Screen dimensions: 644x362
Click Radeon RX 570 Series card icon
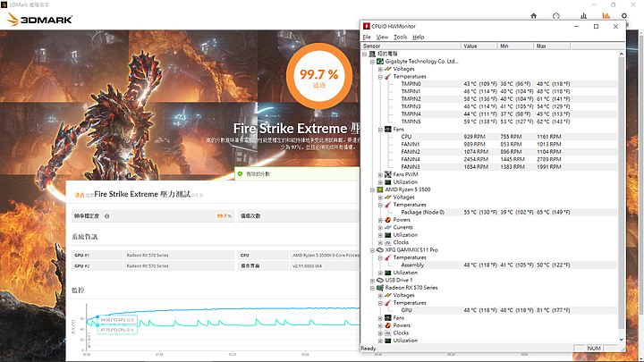click(x=380, y=288)
